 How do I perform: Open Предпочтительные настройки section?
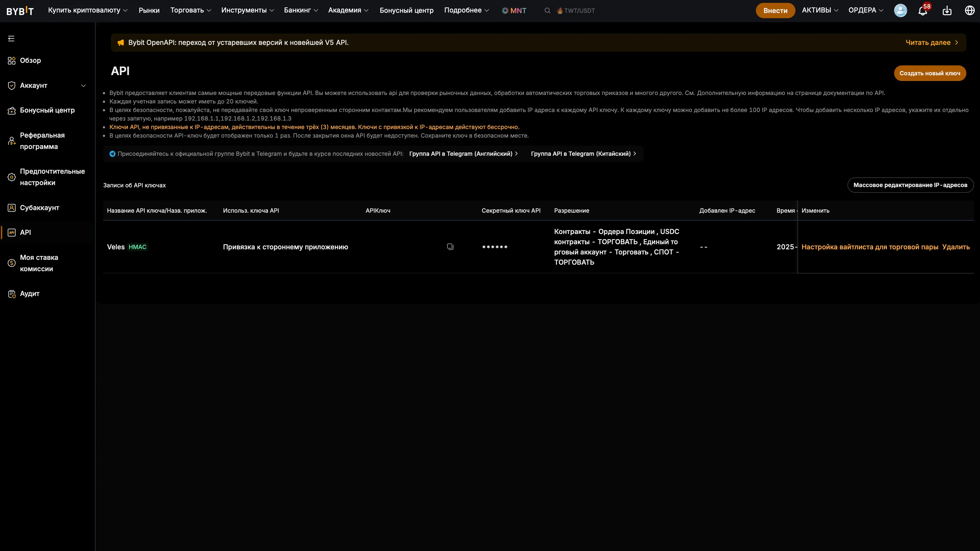(52, 177)
